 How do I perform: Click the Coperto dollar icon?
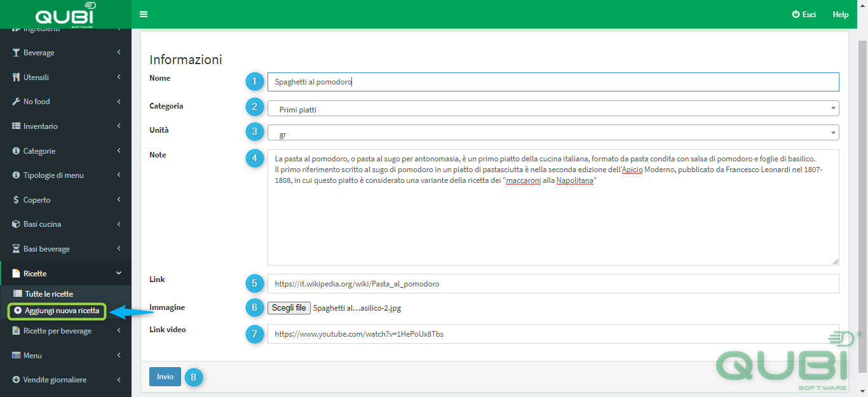click(x=16, y=200)
